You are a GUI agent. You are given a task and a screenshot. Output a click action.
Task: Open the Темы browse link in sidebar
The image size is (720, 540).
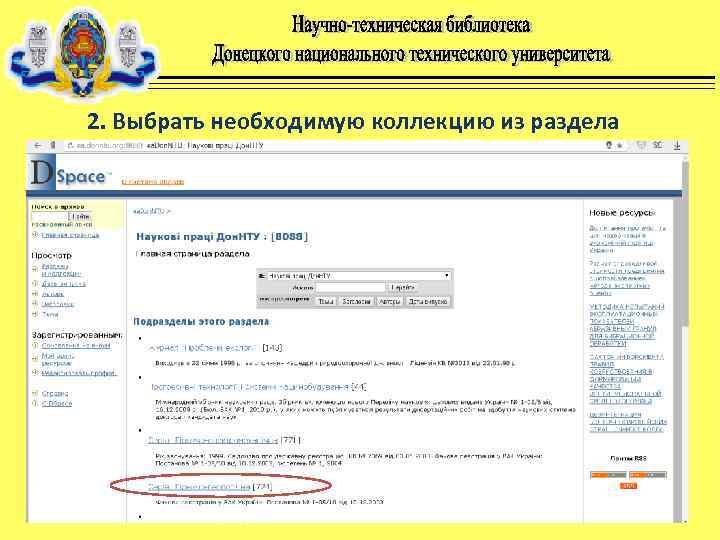click(50, 315)
